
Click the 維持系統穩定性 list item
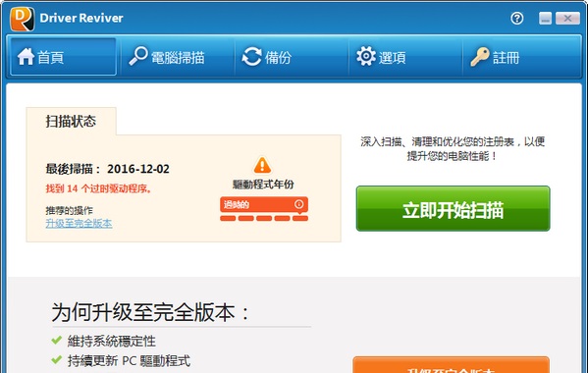[x=112, y=342]
